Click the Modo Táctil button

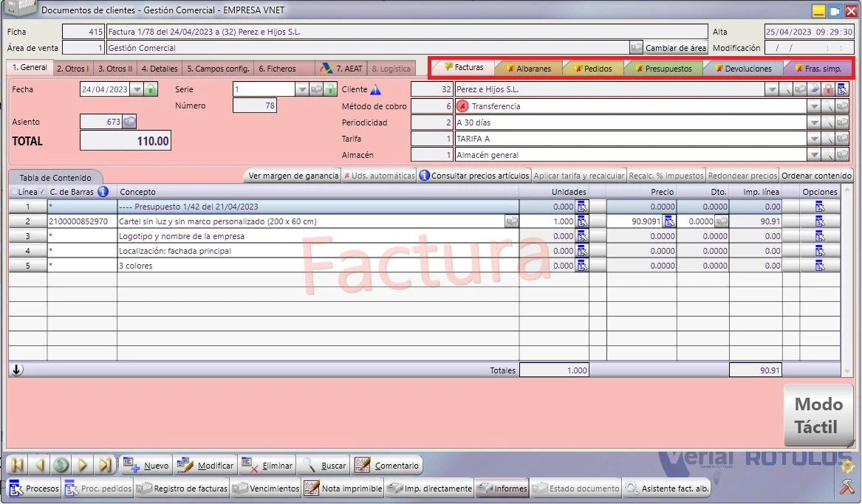818,415
